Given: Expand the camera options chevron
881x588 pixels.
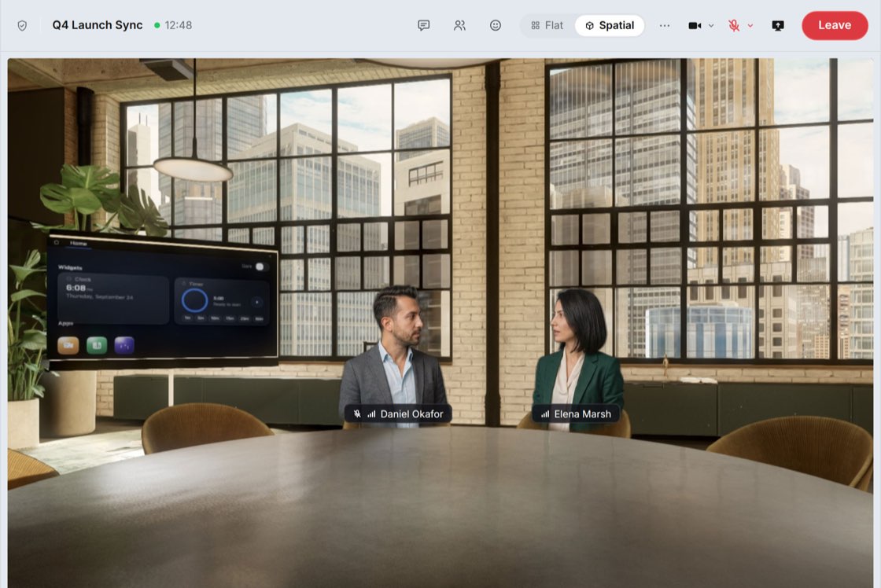Looking at the screenshot, I should (711, 25).
